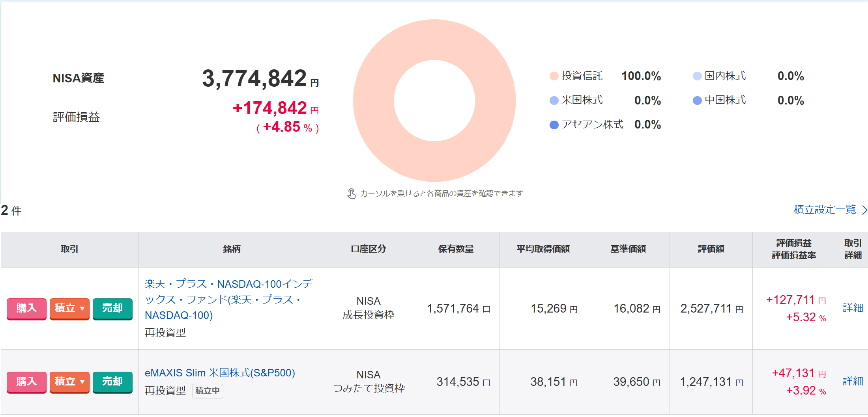Open eMAXIS Slim 米国株式(S&P500) link
Viewport: 868px width, 417px height.
[x=220, y=373]
